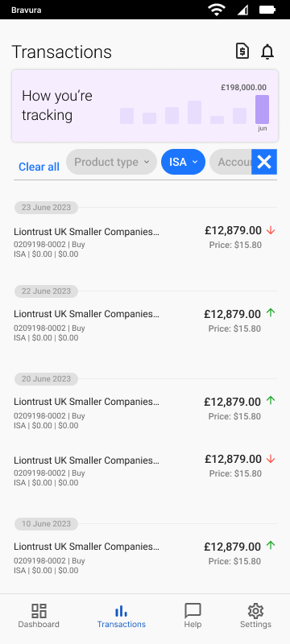Open the 10 June 2023 Liontrust transaction
This screenshot has height=644, width=290.
pyautogui.click(x=145, y=558)
